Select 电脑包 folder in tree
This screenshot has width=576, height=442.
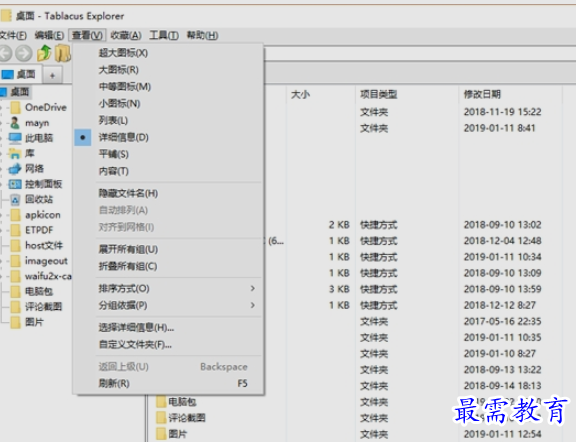point(39,292)
